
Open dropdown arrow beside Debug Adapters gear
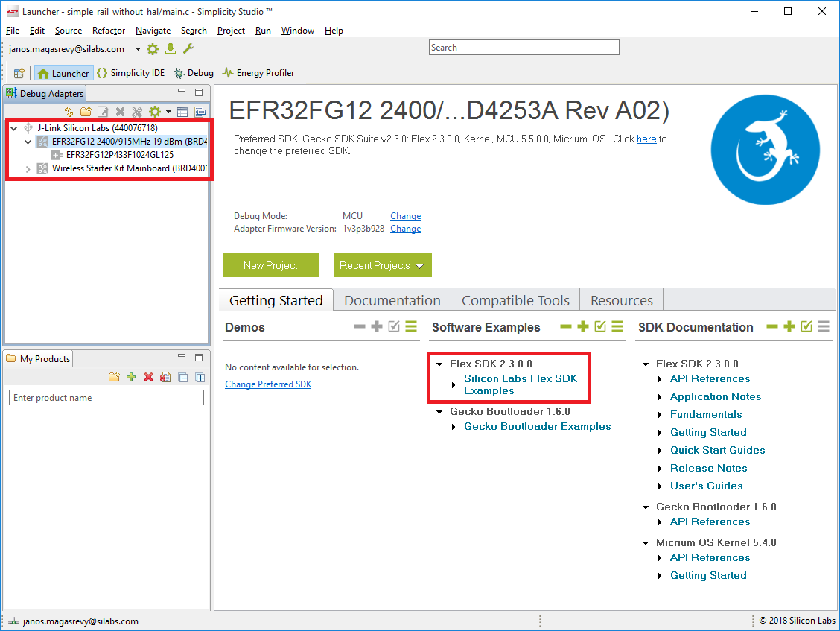(168, 112)
